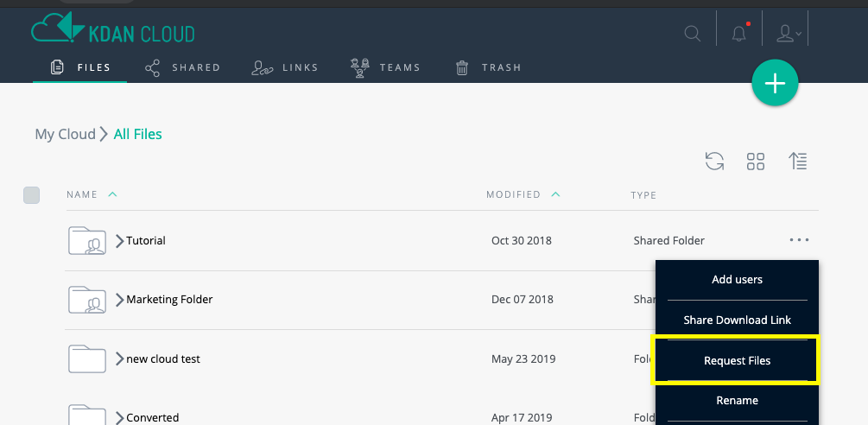Screen dimensions: 868x425
Task: Expand the new cloud test folder
Action: pyautogui.click(x=119, y=358)
